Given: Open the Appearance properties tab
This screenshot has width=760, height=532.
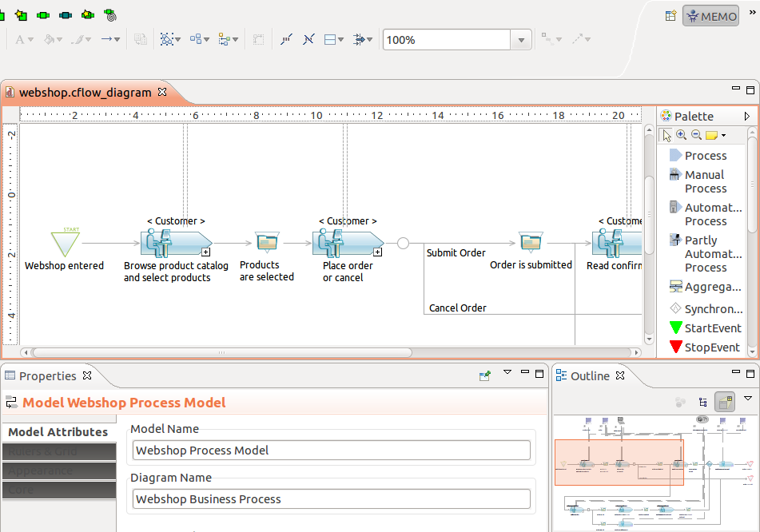Looking at the screenshot, I should (x=59, y=471).
